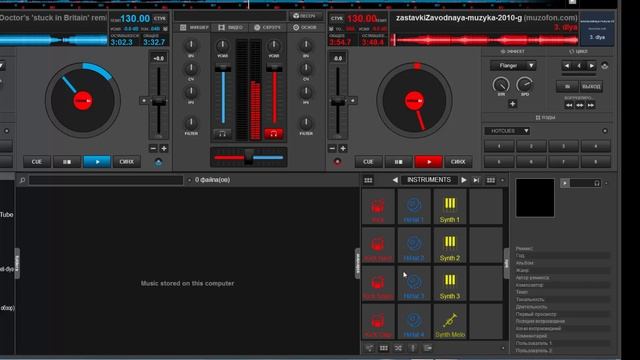Click plus button under Flanger effect knobs

tap(513, 104)
